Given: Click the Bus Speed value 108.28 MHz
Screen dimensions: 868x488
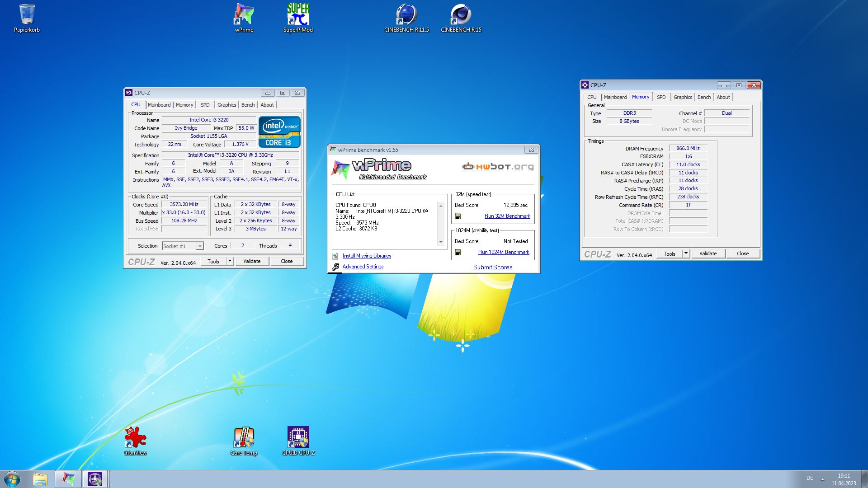Looking at the screenshot, I should [x=184, y=221].
